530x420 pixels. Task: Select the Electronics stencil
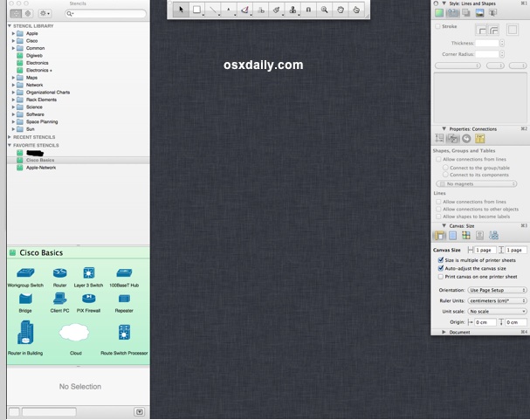click(x=38, y=63)
